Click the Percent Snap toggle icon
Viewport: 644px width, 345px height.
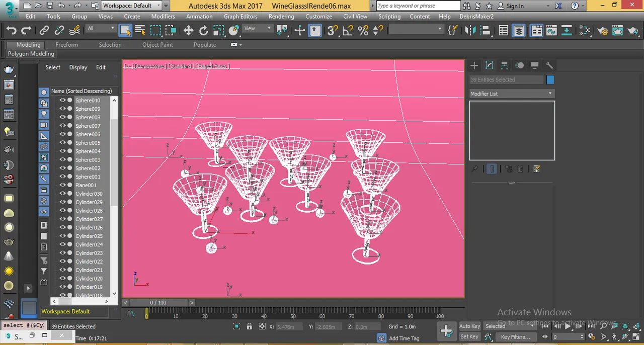363,30
